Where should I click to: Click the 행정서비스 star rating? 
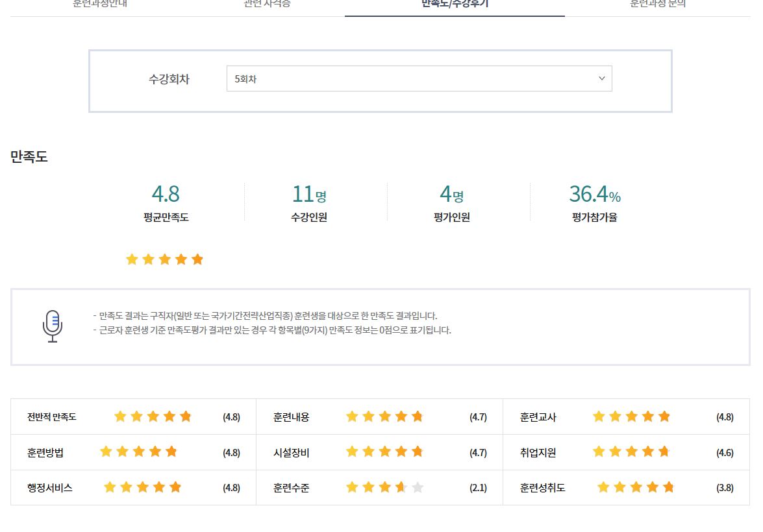click(x=142, y=487)
